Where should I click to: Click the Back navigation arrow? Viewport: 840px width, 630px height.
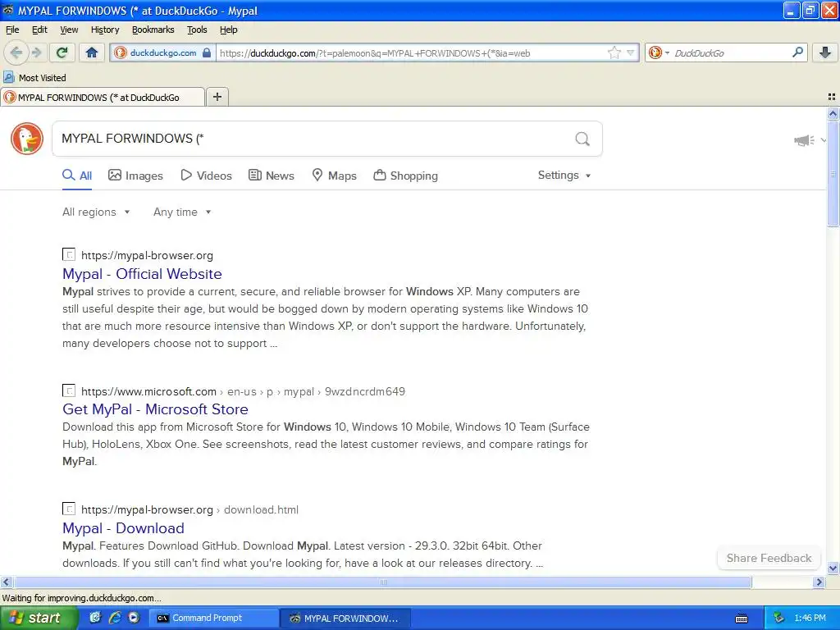click(x=16, y=52)
